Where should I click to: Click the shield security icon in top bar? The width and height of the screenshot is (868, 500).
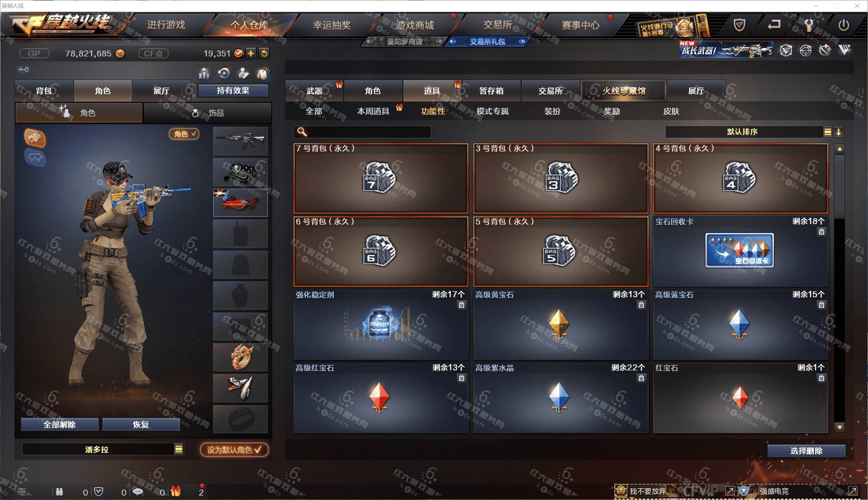pos(739,25)
